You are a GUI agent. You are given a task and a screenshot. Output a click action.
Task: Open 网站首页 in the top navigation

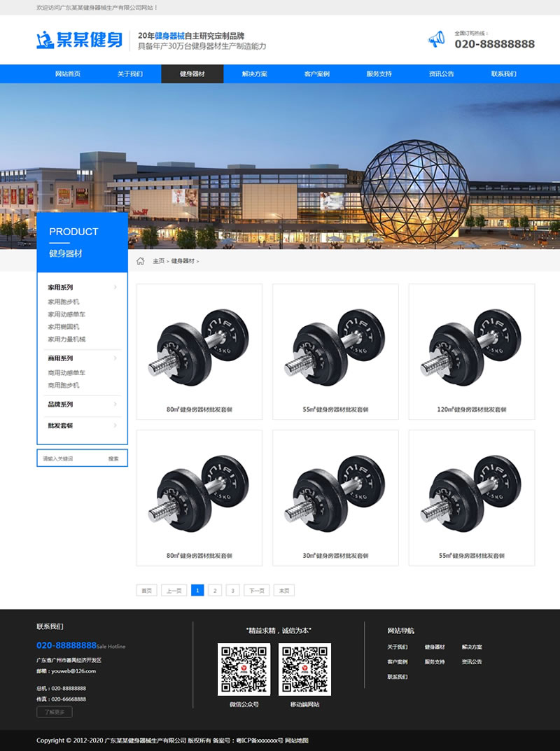click(67, 73)
